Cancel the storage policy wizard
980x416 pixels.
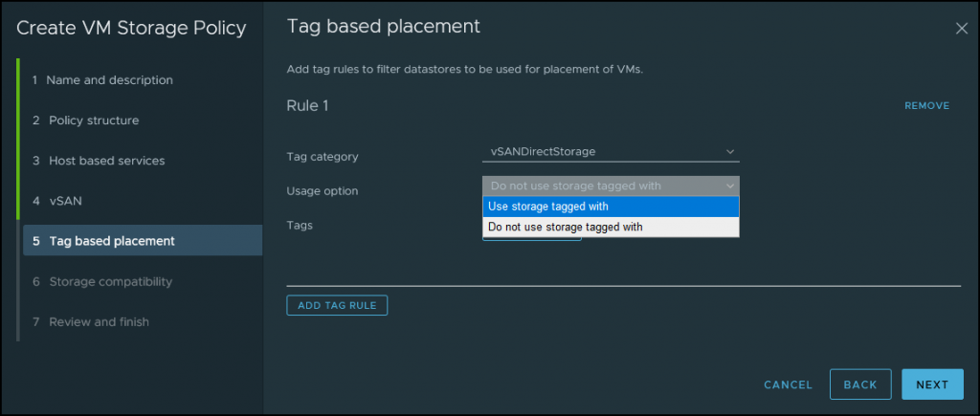pyautogui.click(x=789, y=384)
